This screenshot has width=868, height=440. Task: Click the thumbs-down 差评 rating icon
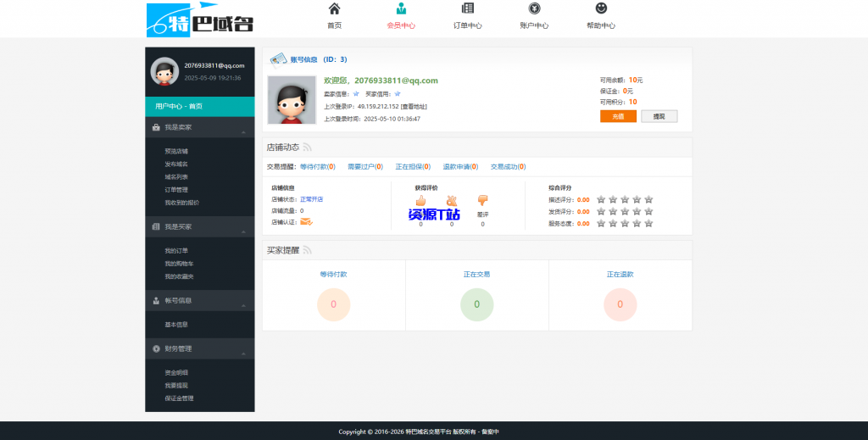point(482,201)
